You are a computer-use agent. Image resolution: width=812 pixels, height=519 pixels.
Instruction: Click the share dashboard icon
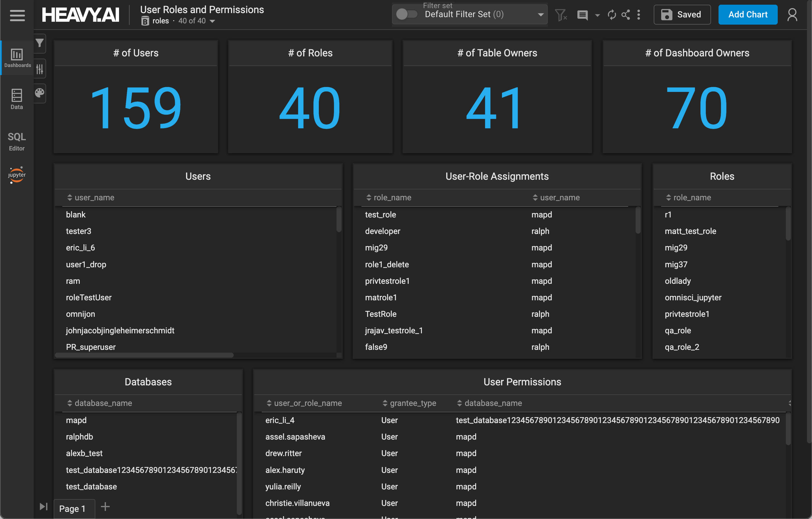click(626, 15)
